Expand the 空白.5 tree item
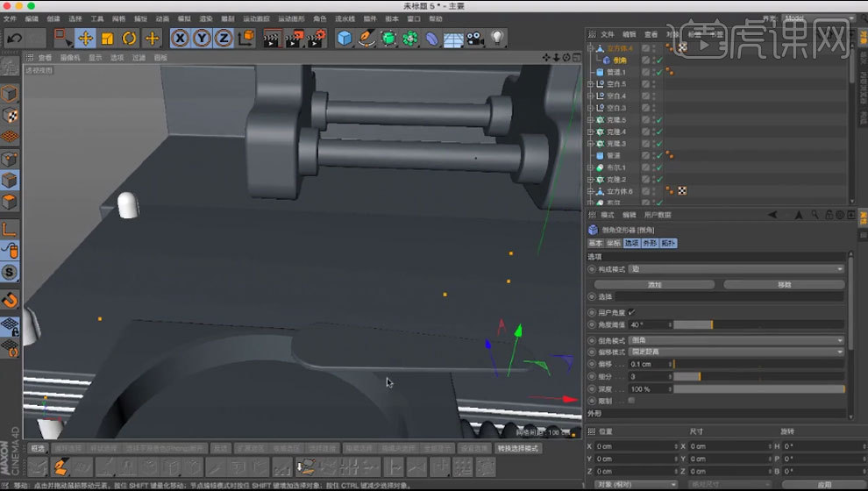The width and height of the screenshot is (868, 491). tap(591, 84)
